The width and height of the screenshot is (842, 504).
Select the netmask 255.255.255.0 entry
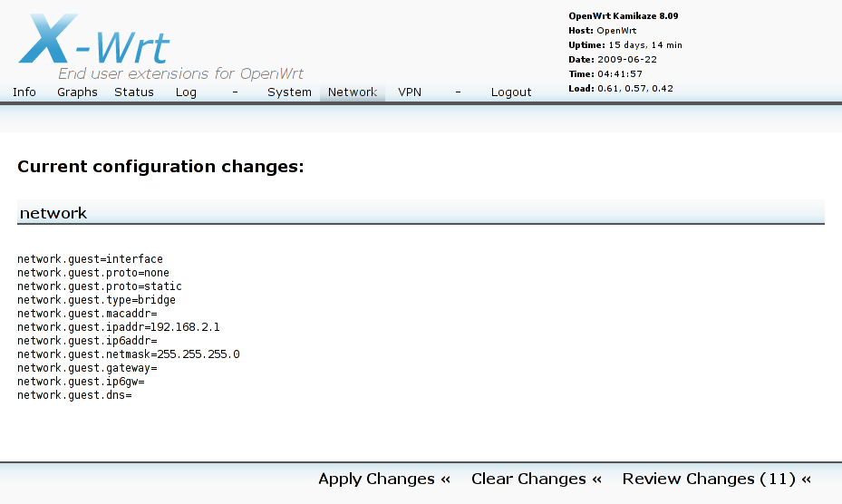128,354
